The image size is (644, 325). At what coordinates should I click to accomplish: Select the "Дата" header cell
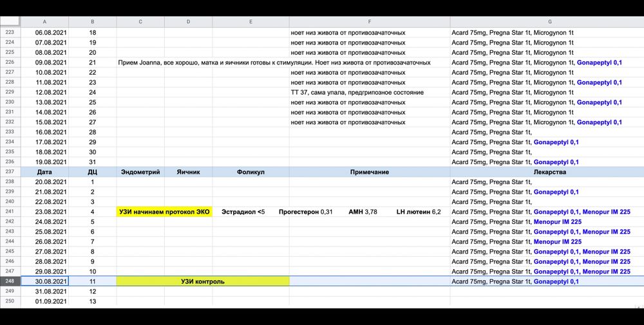[44, 172]
